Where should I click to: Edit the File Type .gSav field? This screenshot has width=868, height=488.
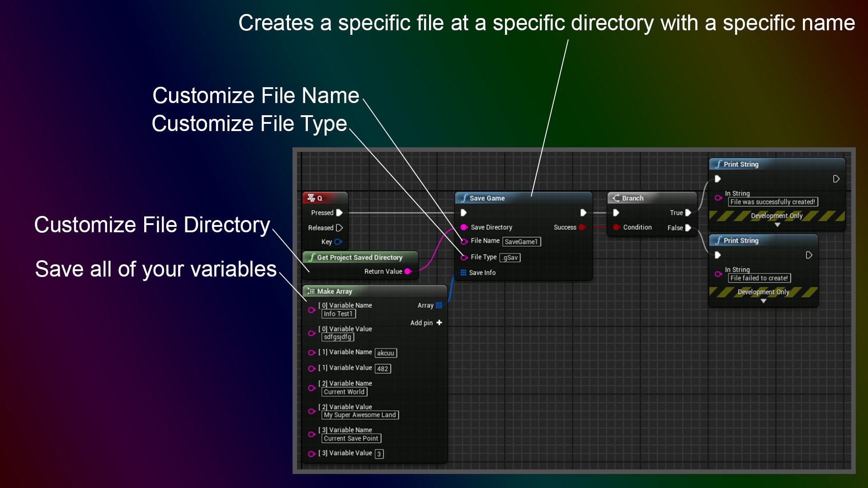pos(510,257)
